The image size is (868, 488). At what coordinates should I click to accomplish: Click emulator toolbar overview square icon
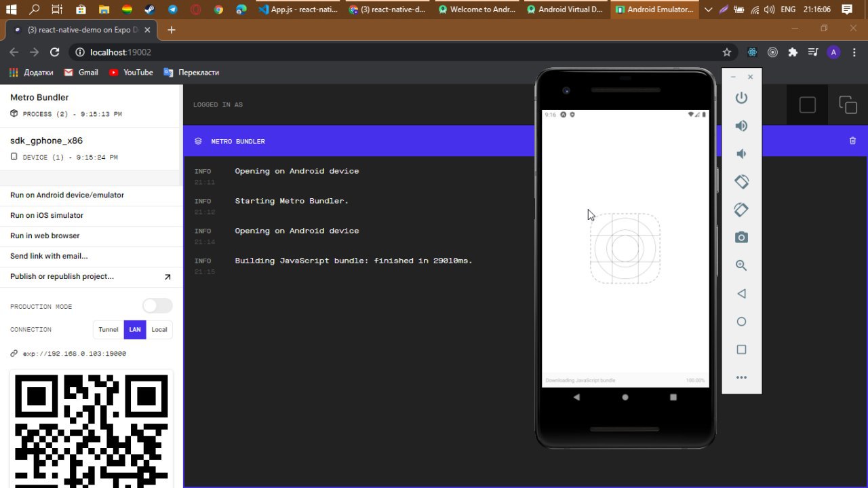coord(741,350)
